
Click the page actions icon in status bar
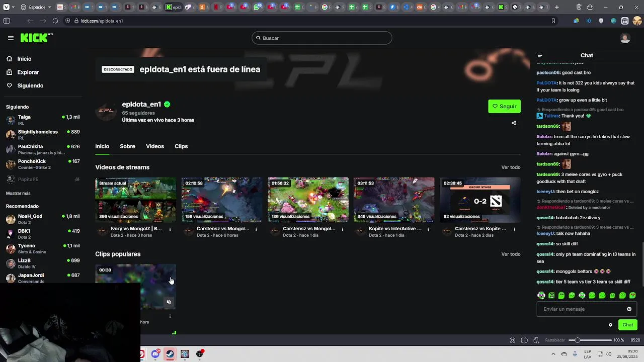[x=536, y=340]
